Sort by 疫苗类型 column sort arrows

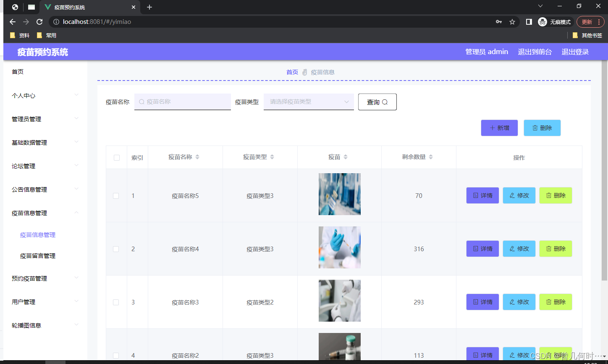272,157
